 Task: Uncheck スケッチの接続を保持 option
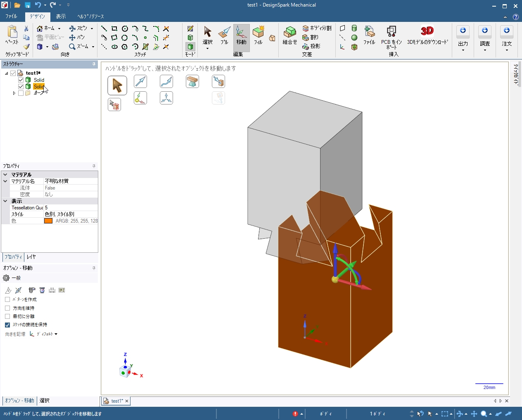pyautogui.click(x=7, y=325)
